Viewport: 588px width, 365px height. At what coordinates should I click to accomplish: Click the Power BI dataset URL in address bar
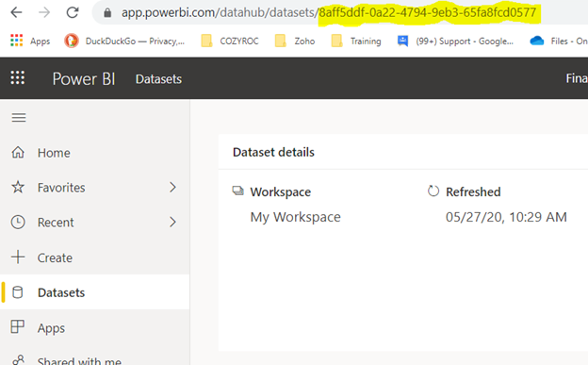pyautogui.click(x=329, y=13)
